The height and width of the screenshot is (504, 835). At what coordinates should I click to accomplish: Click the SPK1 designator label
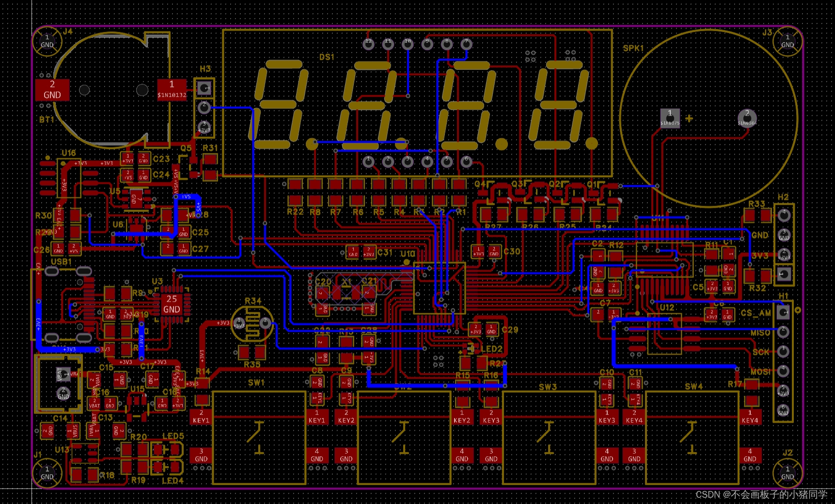point(633,48)
